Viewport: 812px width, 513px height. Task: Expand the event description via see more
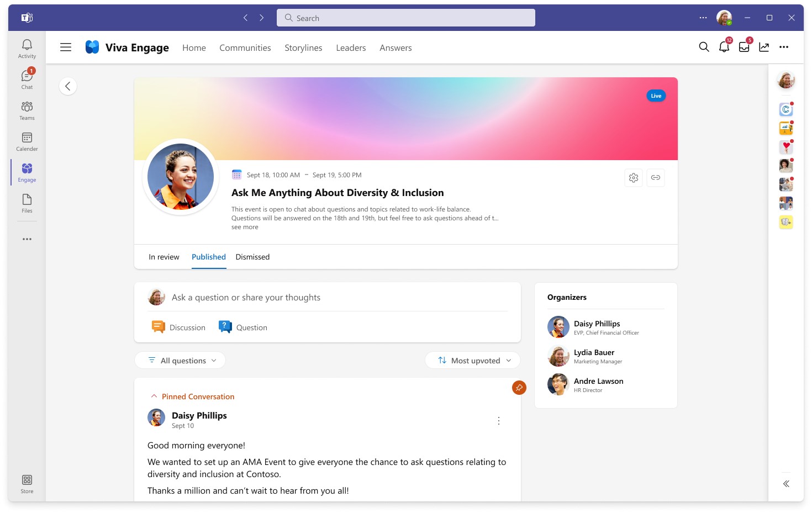click(245, 226)
